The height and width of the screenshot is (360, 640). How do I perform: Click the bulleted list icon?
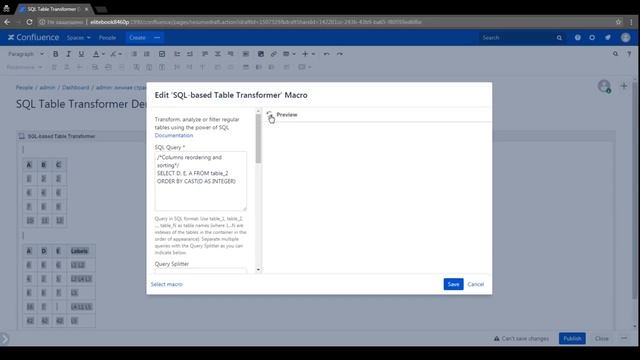pos(134,54)
